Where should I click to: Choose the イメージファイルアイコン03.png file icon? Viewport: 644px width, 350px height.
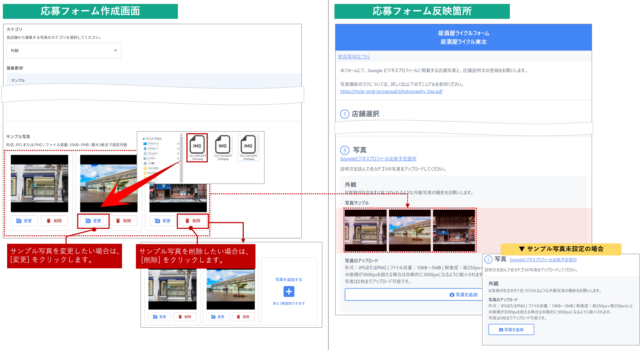pyautogui.click(x=248, y=147)
